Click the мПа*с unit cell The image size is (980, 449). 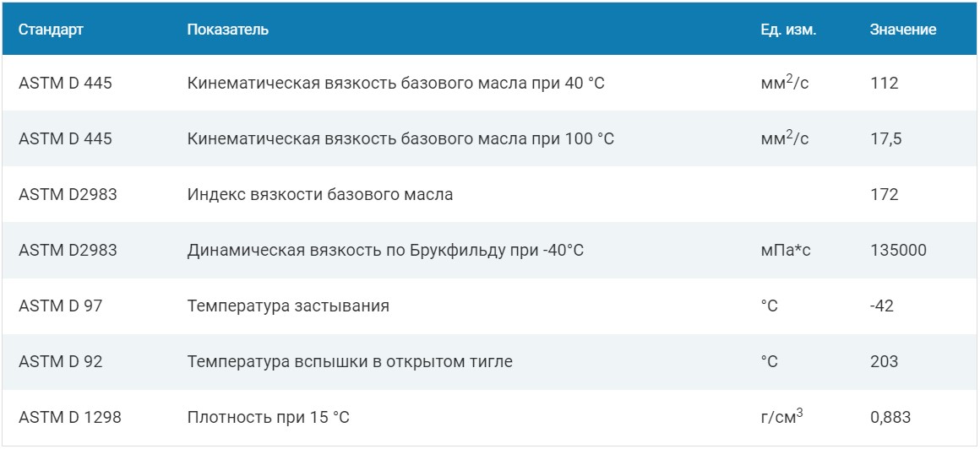point(786,251)
